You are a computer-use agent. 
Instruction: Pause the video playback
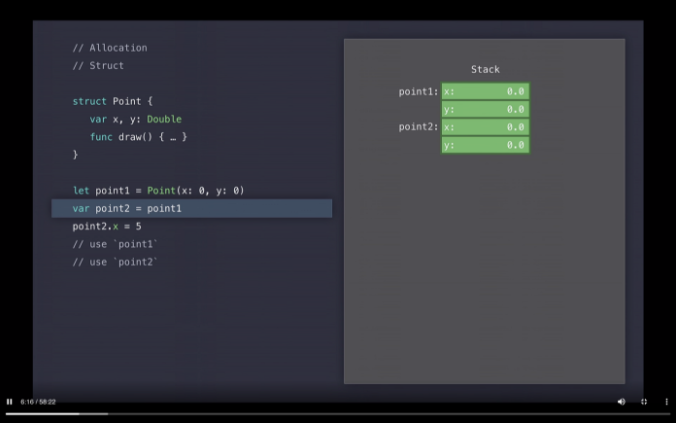point(9,401)
